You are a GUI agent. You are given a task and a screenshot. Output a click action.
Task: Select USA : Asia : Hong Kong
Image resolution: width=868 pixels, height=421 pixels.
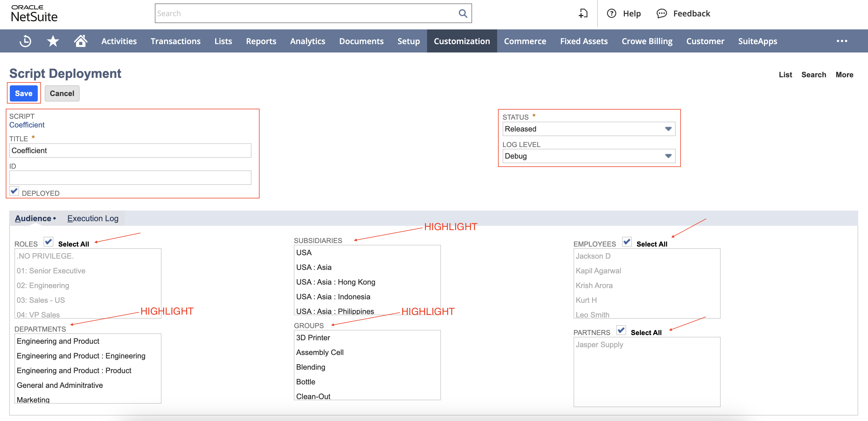(x=367, y=282)
